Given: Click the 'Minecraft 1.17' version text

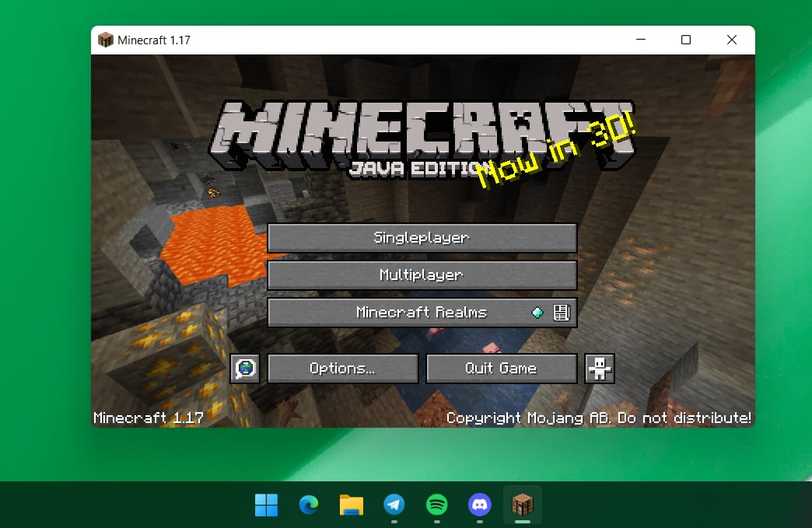Looking at the screenshot, I should [x=148, y=418].
